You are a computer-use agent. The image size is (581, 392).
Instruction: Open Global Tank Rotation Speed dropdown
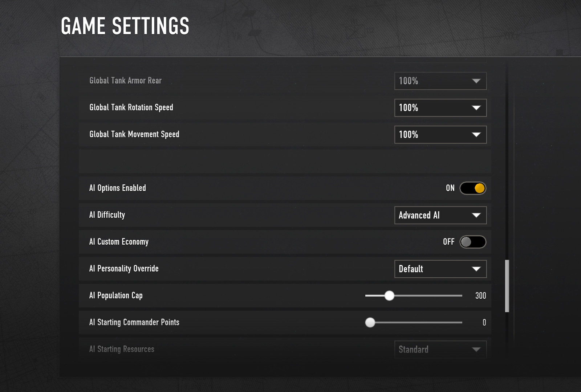pyautogui.click(x=440, y=108)
